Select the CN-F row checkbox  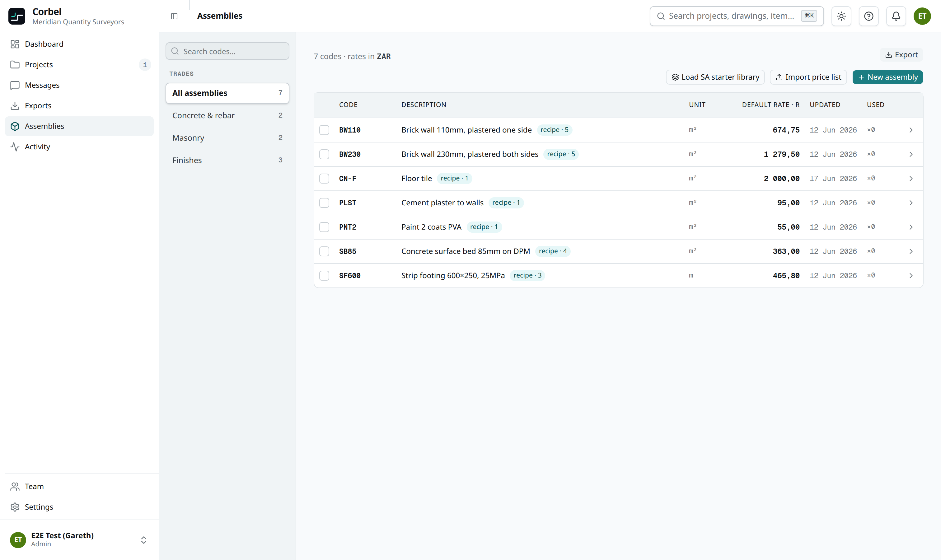(x=324, y=179)
